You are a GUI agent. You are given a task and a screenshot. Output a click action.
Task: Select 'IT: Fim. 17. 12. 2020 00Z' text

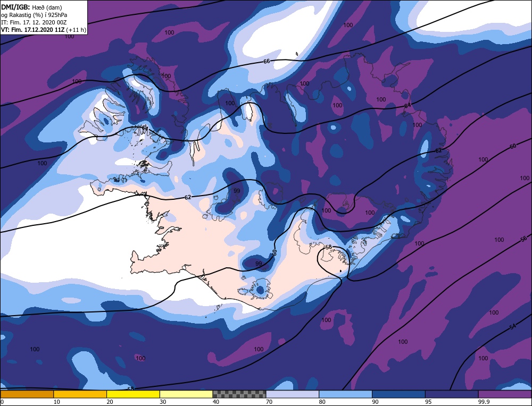click(34, 22)
